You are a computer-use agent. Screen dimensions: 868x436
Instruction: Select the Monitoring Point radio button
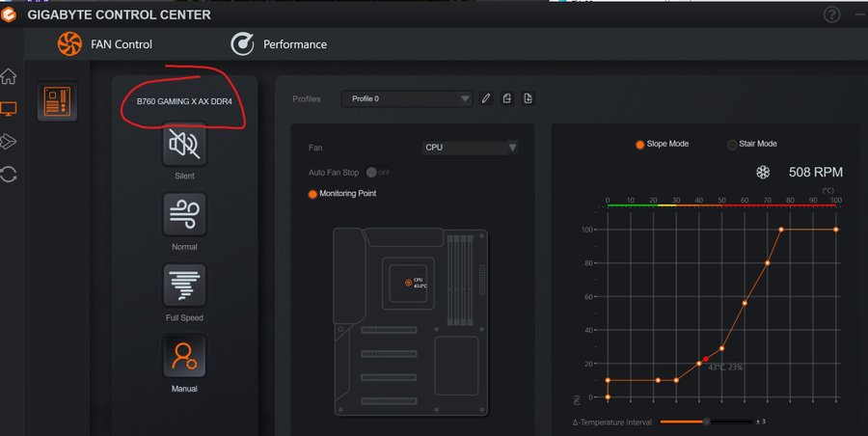[x=312, y=194]
